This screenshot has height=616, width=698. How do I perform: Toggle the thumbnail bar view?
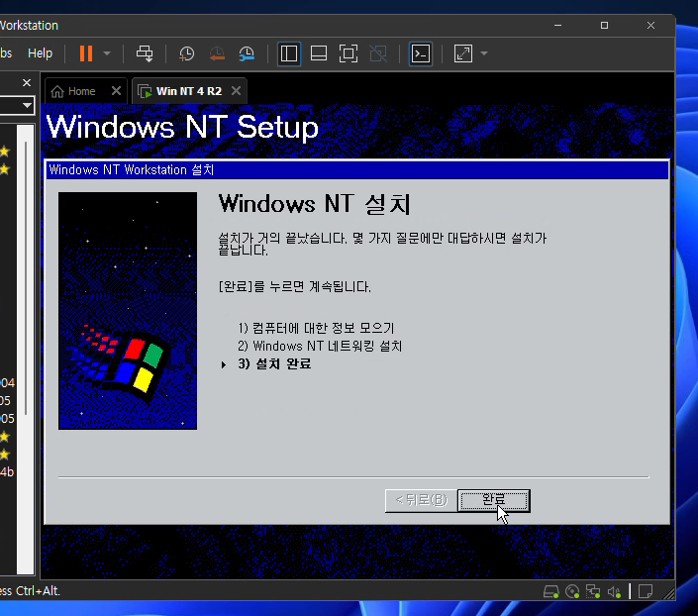319,53
